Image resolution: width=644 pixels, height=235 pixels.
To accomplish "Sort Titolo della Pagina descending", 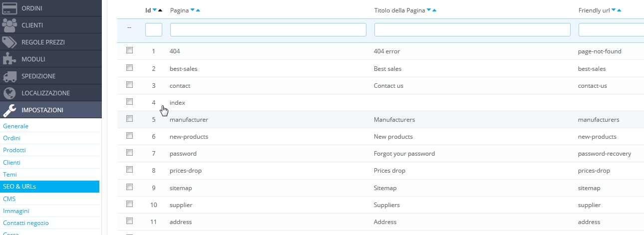I will 429,10.
